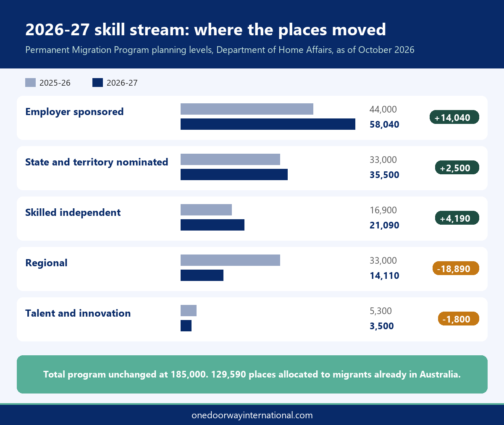Click the Talent and innovation 2025-26 light bar

click(x=189, y=311)
